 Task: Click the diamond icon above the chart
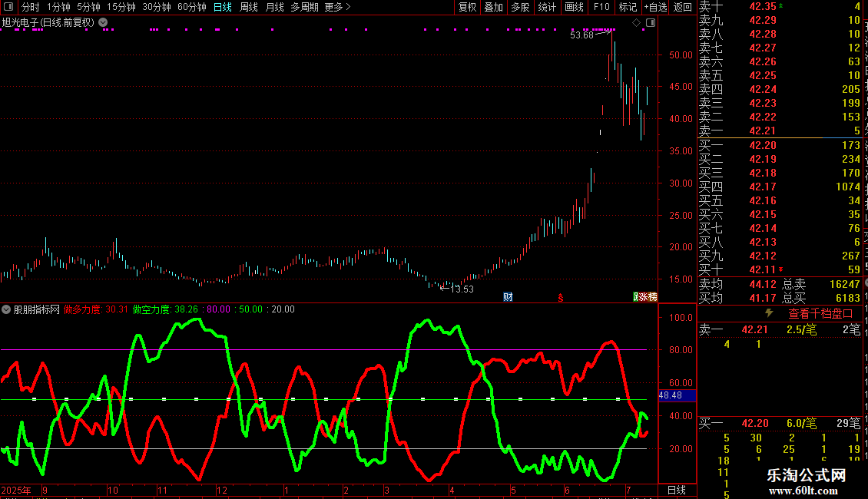[x=636, y=23]
